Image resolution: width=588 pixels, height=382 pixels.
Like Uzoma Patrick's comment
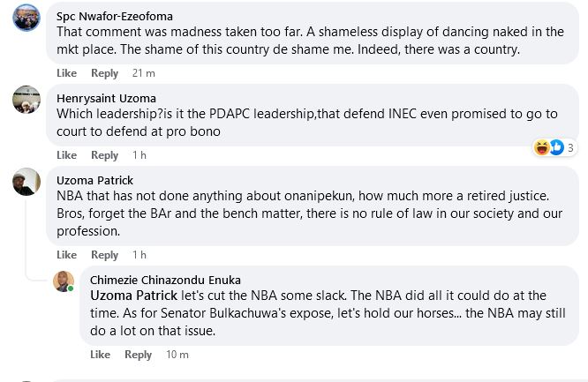[66, 255]
